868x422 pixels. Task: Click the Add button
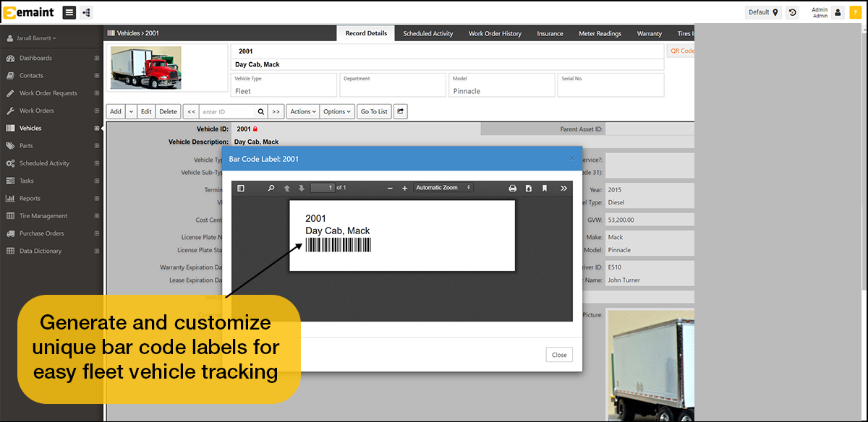click(x=116, y=111)
